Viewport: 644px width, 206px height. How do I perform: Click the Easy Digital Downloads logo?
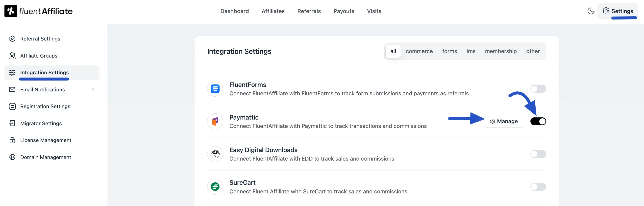pos(215,154)
